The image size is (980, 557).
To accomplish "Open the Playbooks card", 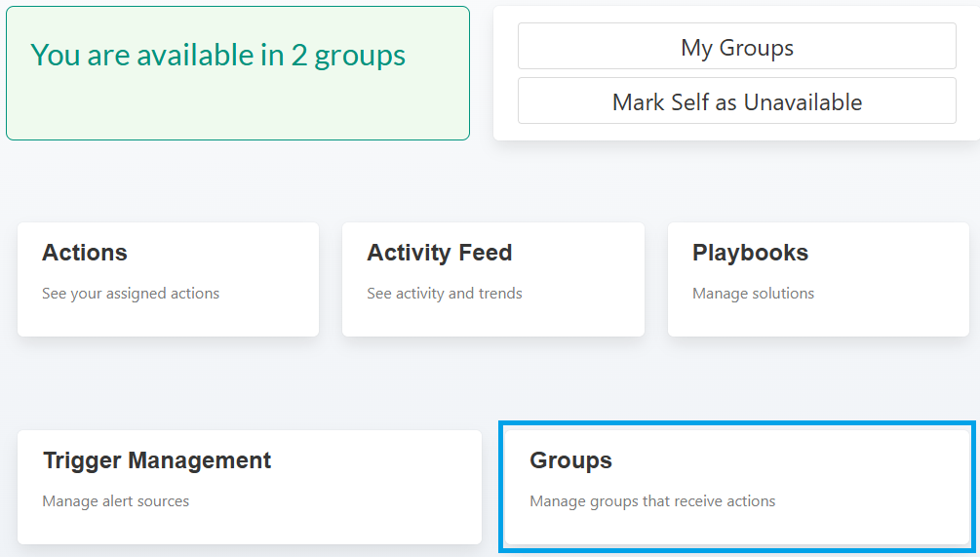I will click(x=818, y=279).
